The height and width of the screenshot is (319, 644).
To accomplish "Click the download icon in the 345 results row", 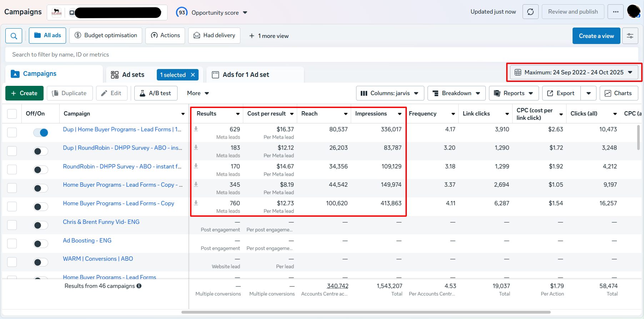I will click(196, 185).
